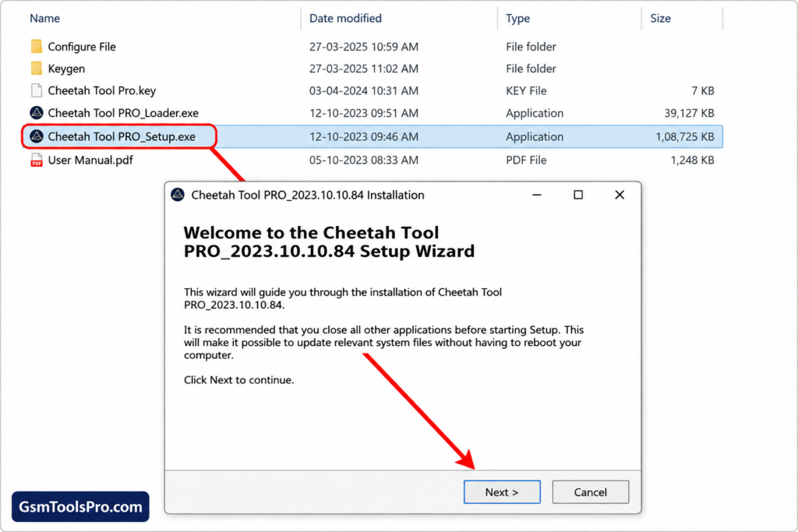Click the Cheetah Tool Pro.key file icon
Screen dimensions: 798x532
point(36,90)
